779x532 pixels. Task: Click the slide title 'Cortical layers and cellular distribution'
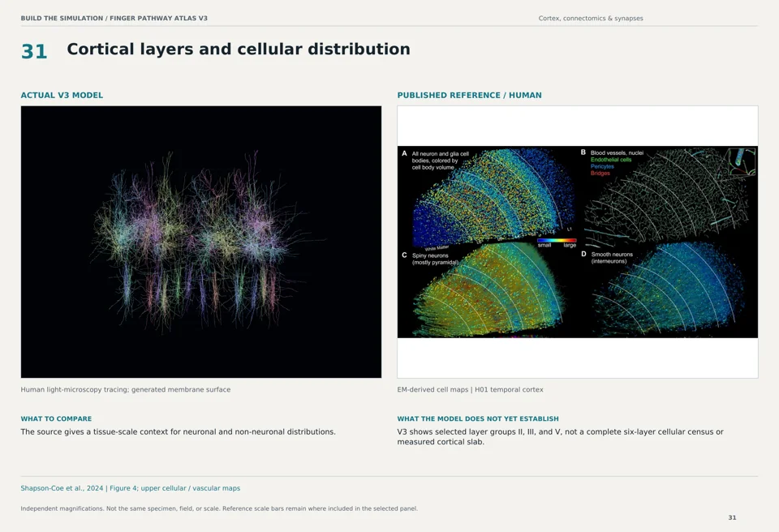pos(239,49)
